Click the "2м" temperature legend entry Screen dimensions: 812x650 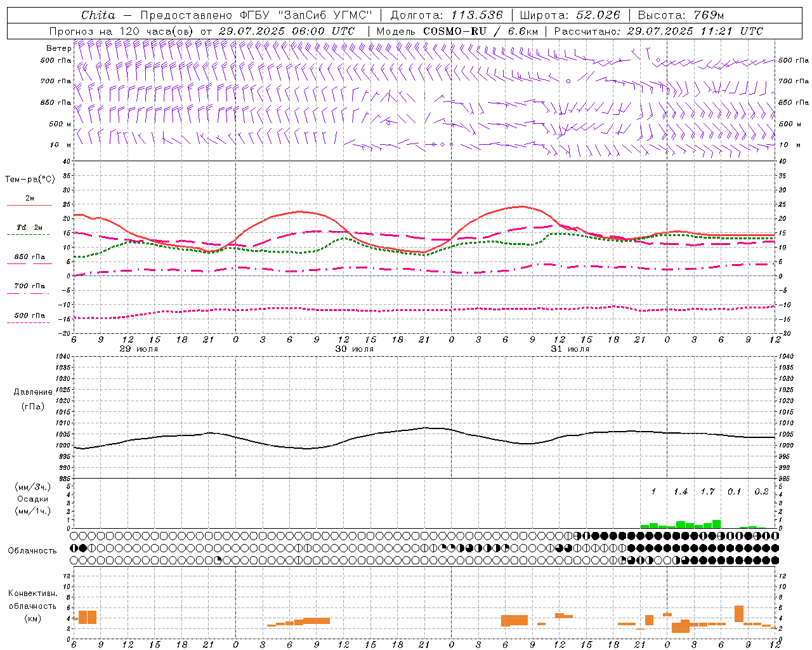point(30,198)
